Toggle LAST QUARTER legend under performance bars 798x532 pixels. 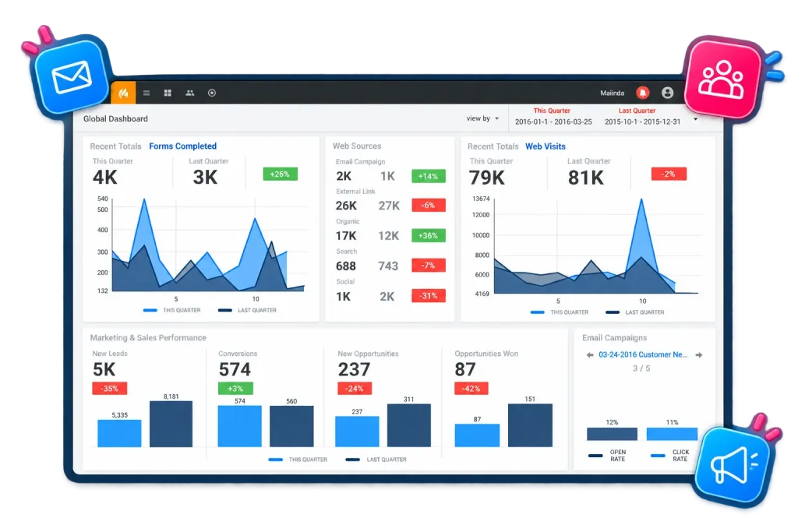point(376,460)
